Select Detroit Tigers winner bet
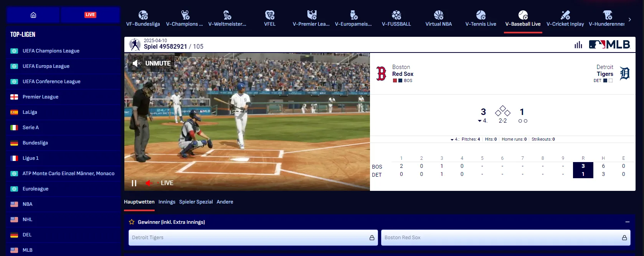This screenshot has height=256, width=644. pos(253,238)
